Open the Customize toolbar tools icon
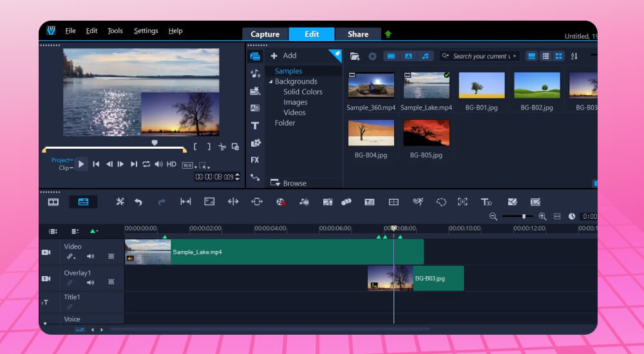Image resolution: width=644 pixels, height=354 pixels. (x=120, y=201)
